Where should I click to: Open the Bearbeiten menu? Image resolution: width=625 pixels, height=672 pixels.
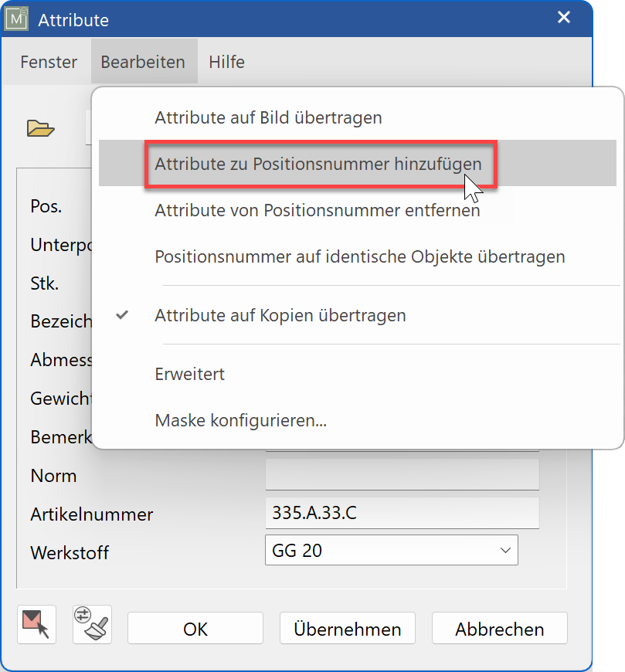point(144,62)
